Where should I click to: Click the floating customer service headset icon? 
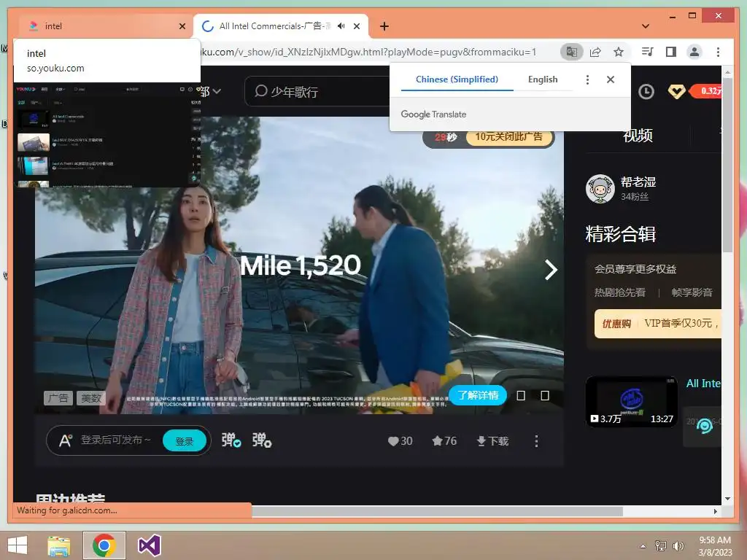705,426
